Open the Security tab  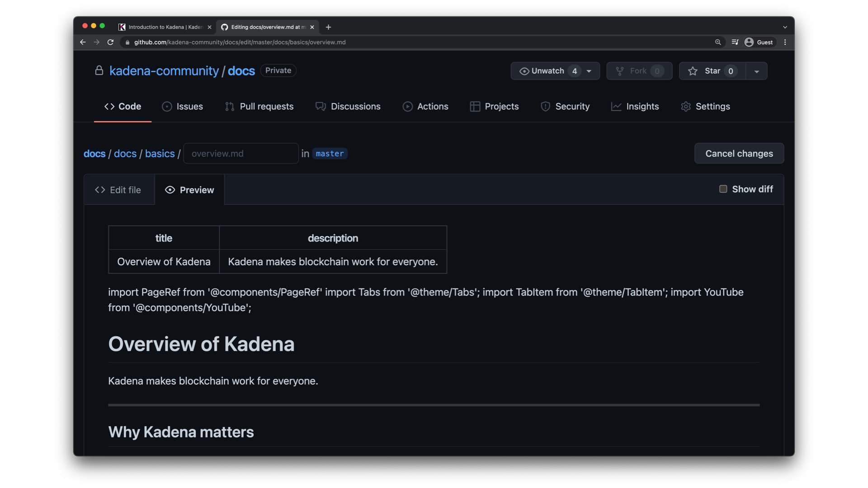(x=565, y=106)
